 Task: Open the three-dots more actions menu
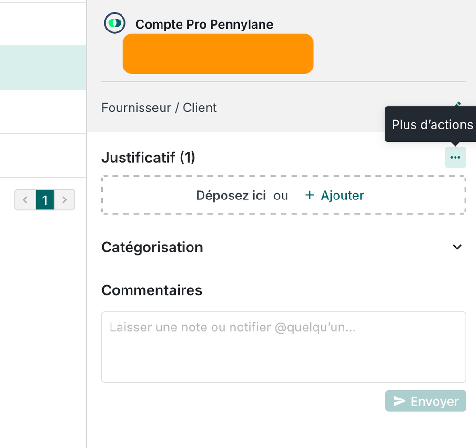pyautogui.click(x=455, y=158)
